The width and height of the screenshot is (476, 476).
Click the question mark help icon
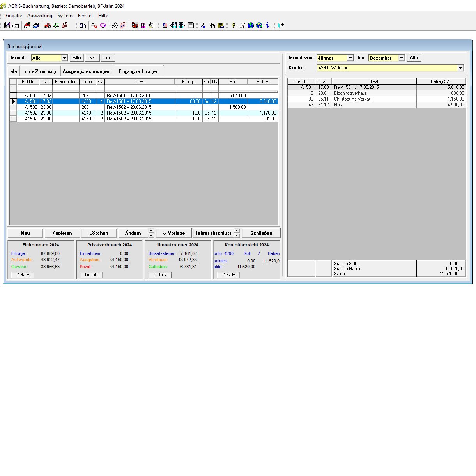pos(259,25)
